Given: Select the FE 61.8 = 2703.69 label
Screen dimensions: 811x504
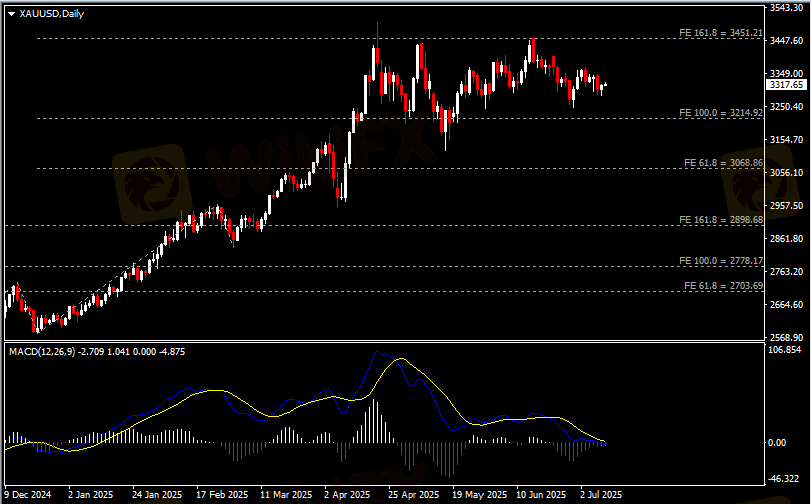Looking at the screenshot, I should coord(724,286).
